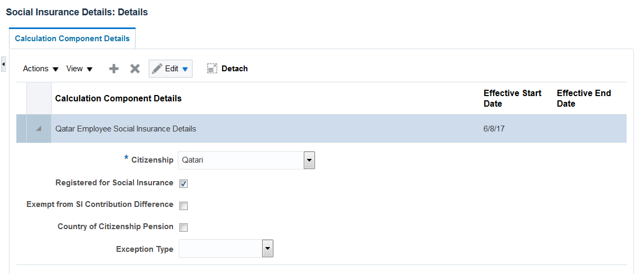Collapse the left side panel arrow
The width and height of the screenshot is (644, 274).
pyautogui.click(x=3, y=64)
